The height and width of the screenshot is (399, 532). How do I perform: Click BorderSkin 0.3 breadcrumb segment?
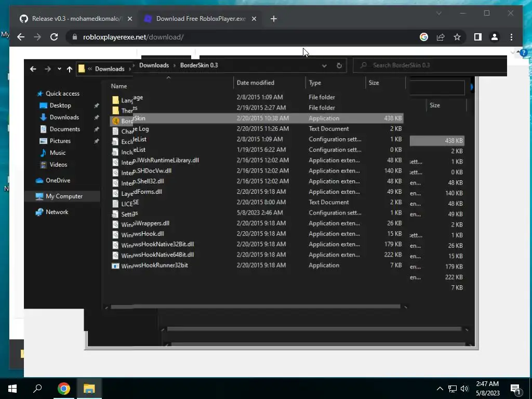click(x=199, y=65)
